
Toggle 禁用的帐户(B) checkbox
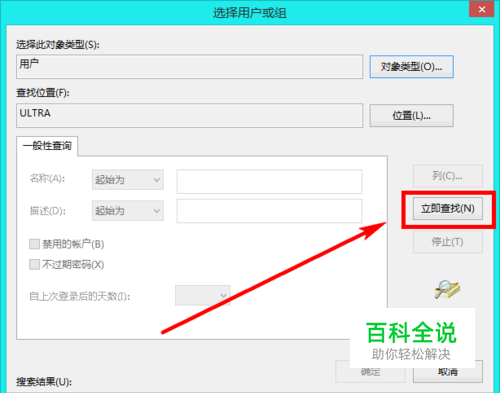tap(34, 244)
